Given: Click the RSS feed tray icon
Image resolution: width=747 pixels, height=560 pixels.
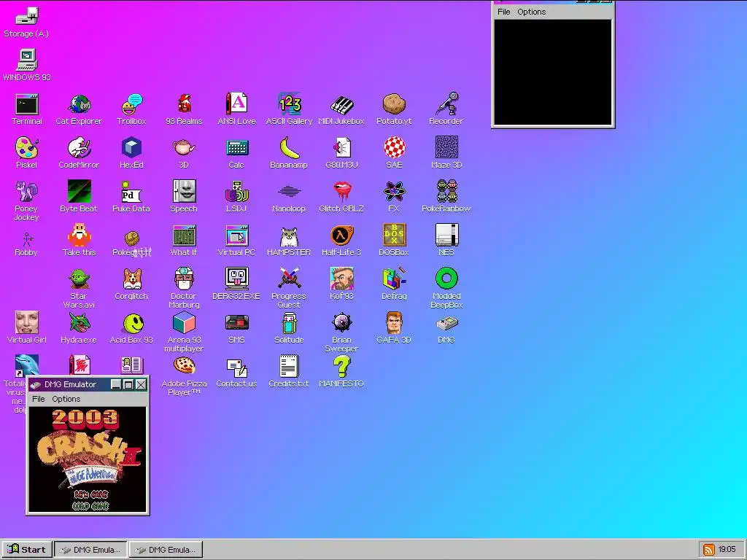Looking at the screenshot, I should 709,550.
